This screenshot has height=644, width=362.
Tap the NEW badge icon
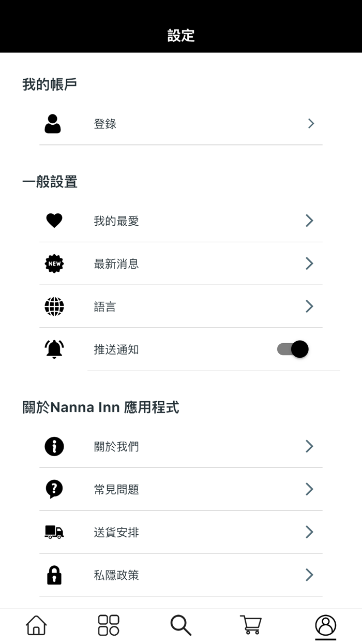[54, 264]
